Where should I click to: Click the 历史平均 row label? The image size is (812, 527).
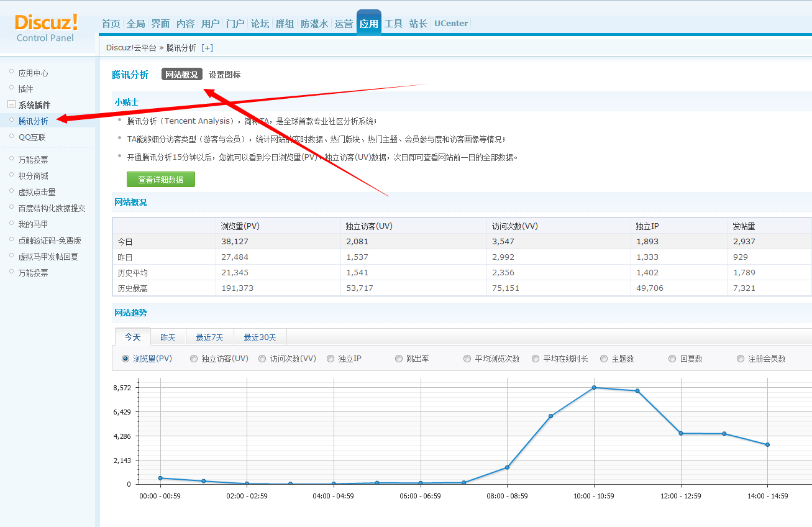[133, 273]
